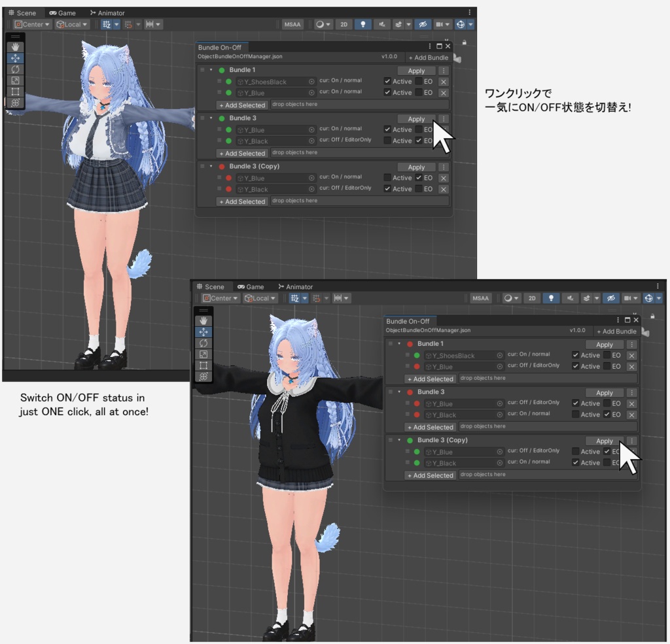The image size is (670, 644).
Task: Toggle hidden objects visibility in upper Scene toolbar
Action: click(423, 24)
